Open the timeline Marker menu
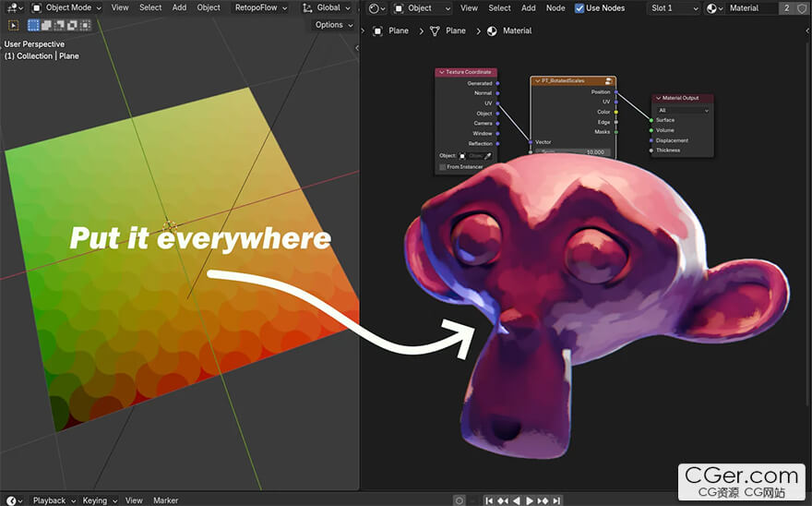Viewport: 812px width, 506px height. click(x=166, y=500)
